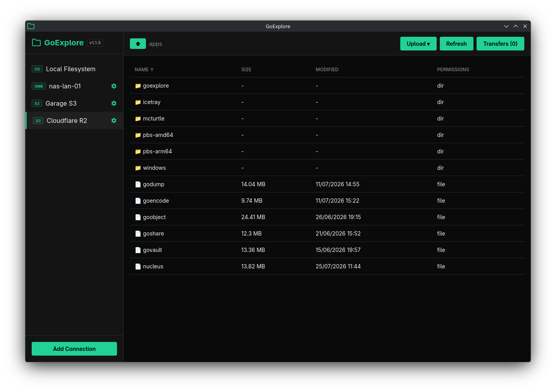The width and height of the screenshot is (556, 392).
Task: Select the nas-lan-01 connection
Action: pyautogui.click(x=74, y=86)
